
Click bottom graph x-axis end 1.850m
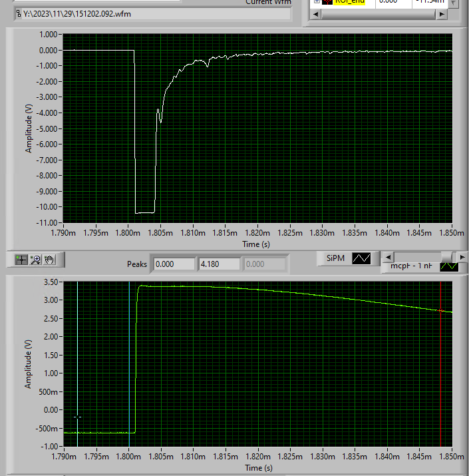point(452,457)
